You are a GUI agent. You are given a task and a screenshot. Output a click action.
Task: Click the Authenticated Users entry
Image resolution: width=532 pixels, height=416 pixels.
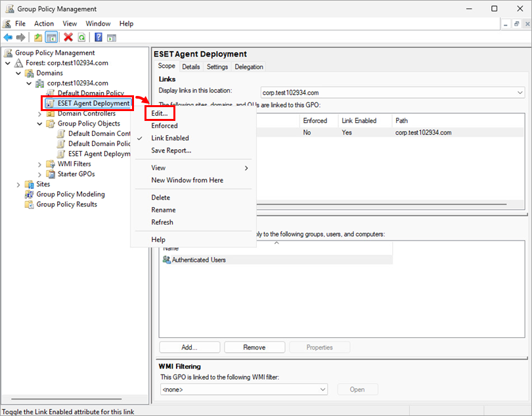tap(198, 260)
